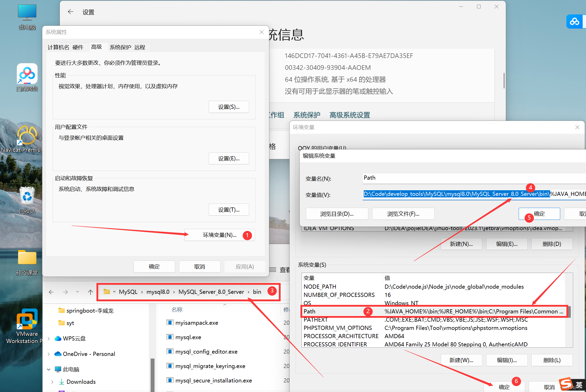Click the Settings back arrow
This screenshot has height=392, width=586.
click(70, 12)
